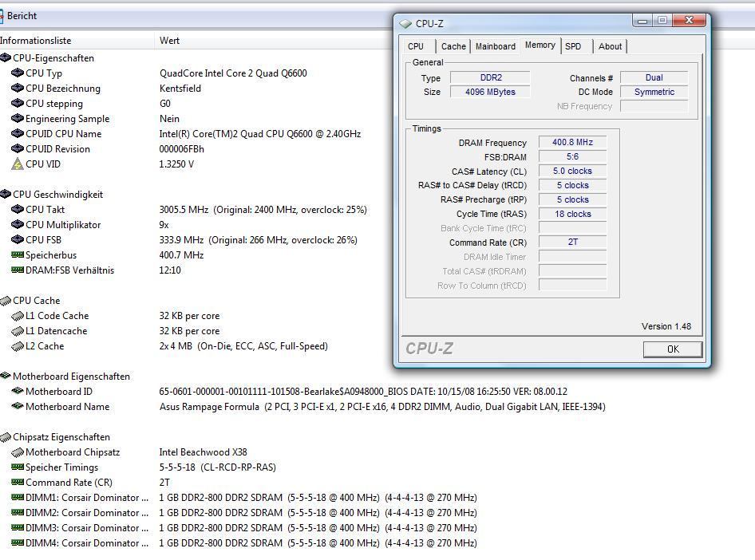Click the Speicher Timings memory icon
The width and height of the screenshot is (755, 560).
[18, 467]
